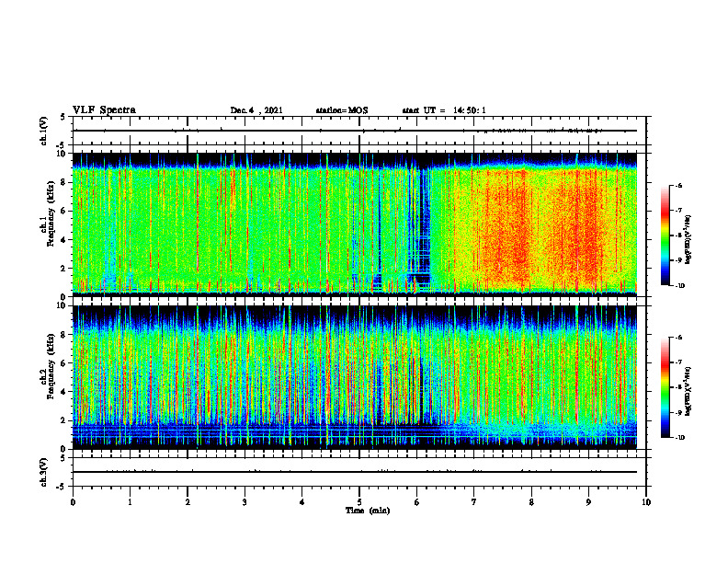Click the ch.1 colorbar log(PSD) unit label
The height and width of the screenshot is (563, 728).
click(688, 240)
